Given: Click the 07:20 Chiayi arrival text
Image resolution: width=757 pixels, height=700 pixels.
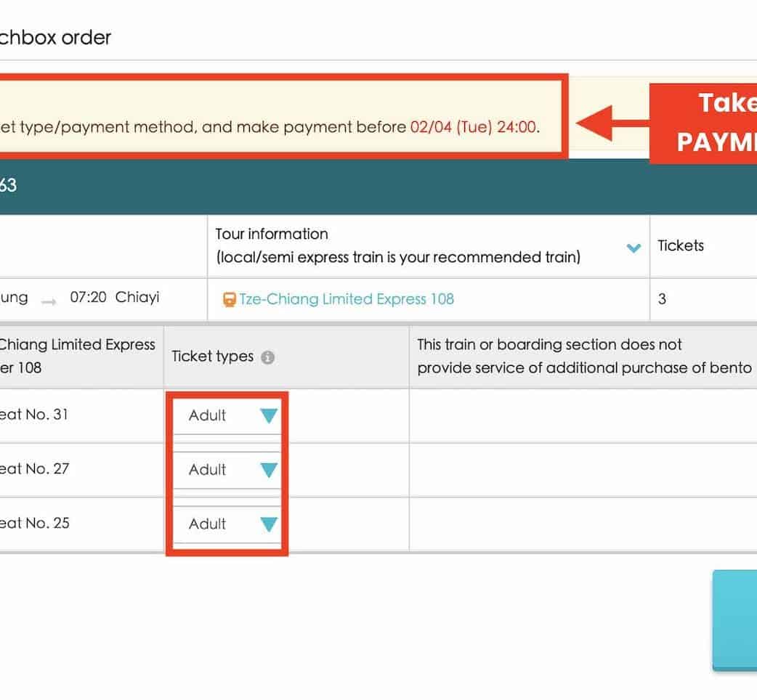Looking at the screenshot, I should 114,298.
